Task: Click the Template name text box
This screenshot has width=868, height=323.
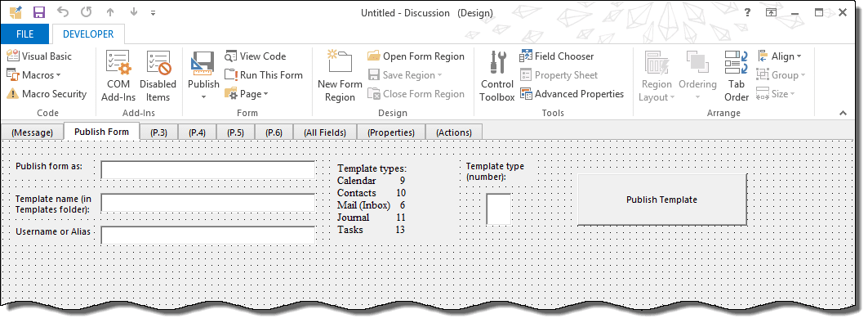Action: click(x=207, y=203)
